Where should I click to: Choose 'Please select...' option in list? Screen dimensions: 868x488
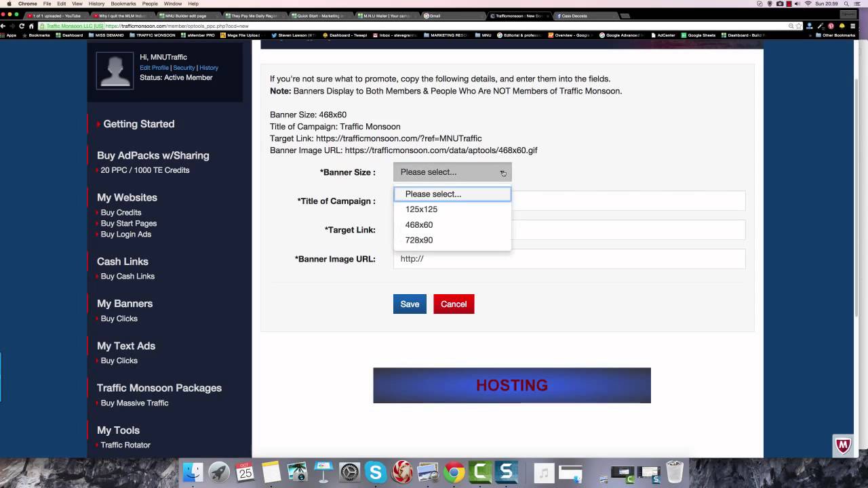pos(452,194)
